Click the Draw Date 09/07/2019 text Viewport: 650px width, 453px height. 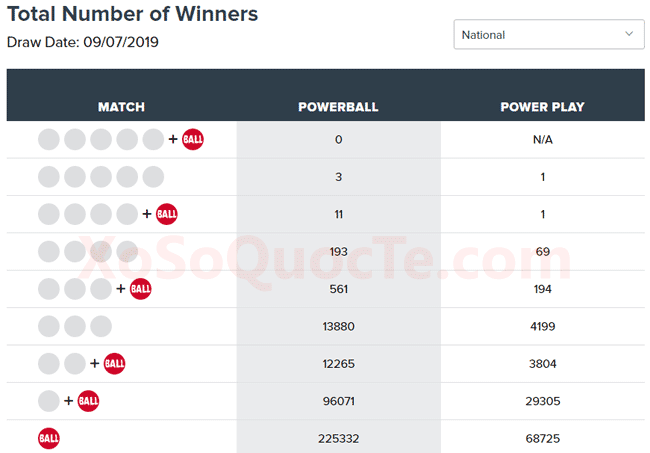83,42
